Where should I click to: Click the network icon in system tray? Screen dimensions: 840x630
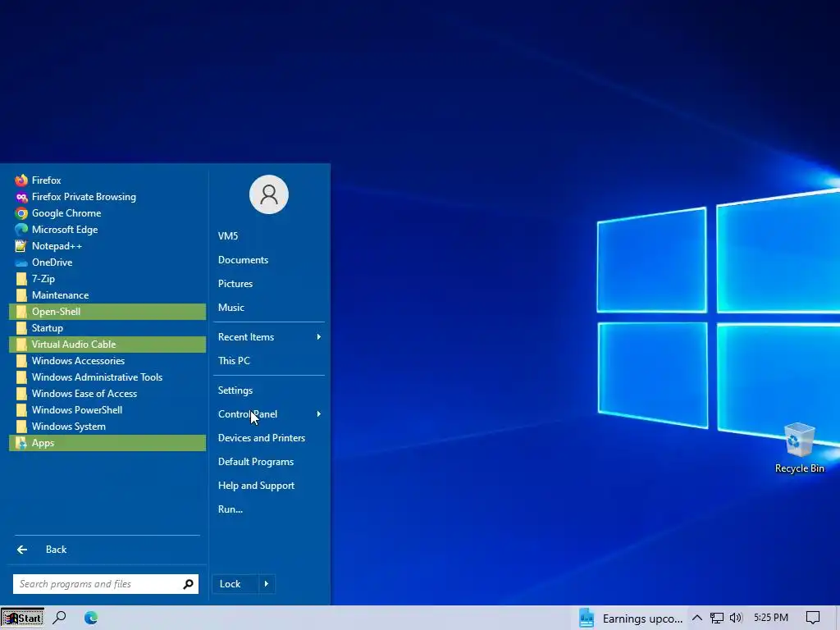coord(717,619)
